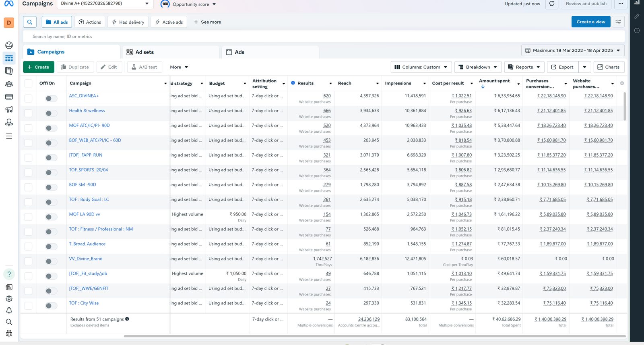The height and width of the screenshot is (345, 644).
Task: Open the Export options arrow dropdown
Action: tap(585, 67)
